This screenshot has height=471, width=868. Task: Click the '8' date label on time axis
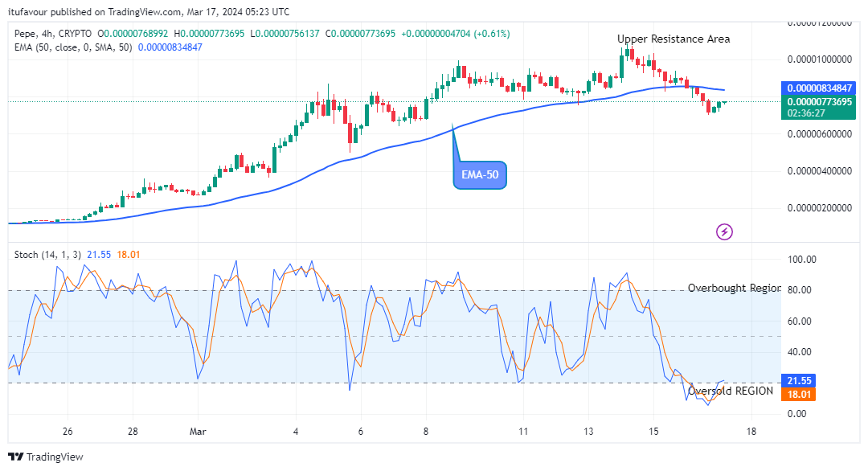426,432
